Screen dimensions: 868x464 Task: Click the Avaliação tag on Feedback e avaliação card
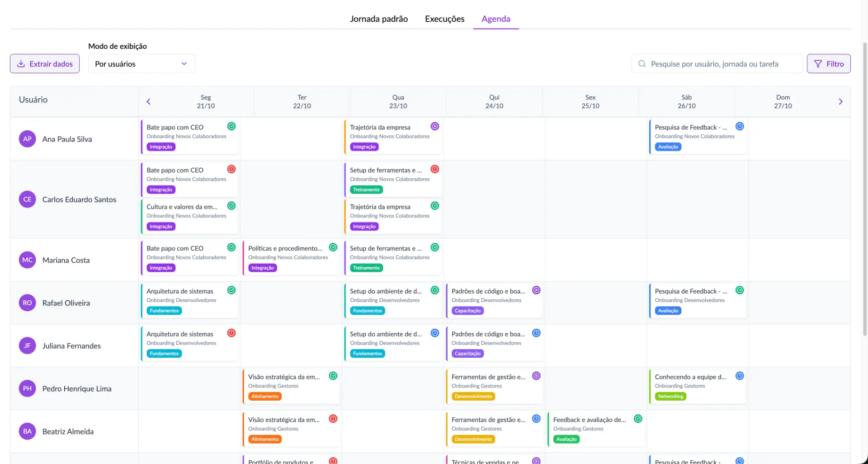566,439
